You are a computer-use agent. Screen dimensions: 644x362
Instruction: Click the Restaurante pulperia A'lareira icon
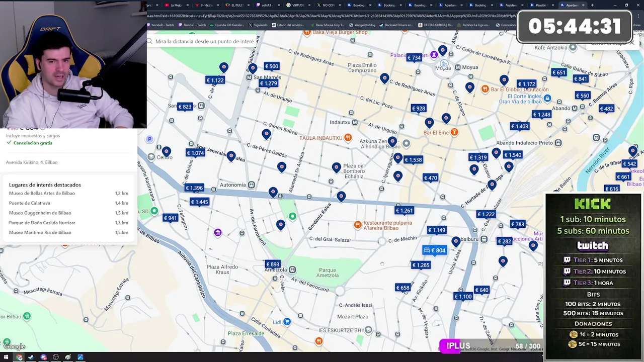coord(358,225)
